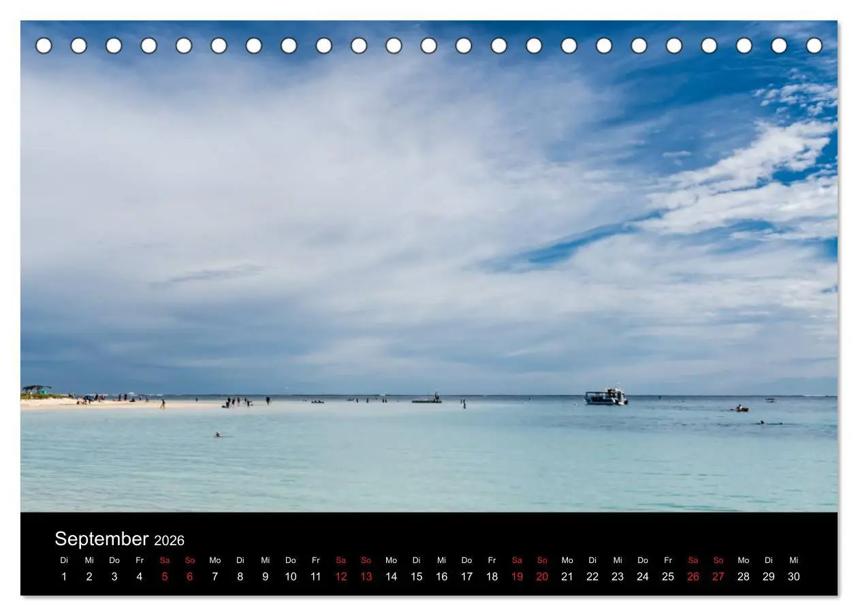Select the red Saturday date 26
Viewport: 858px width, 616px height.
point(693,577)
